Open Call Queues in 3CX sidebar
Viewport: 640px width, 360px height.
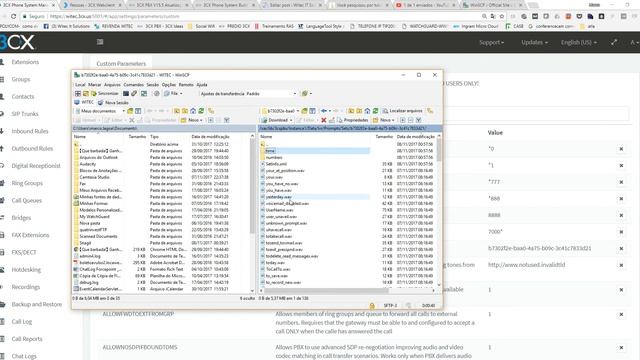[x=26, y=200]
